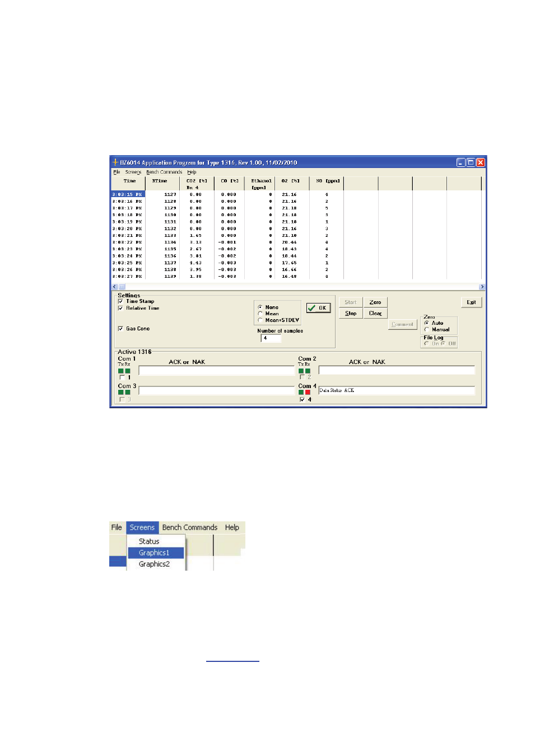
Task: Switch Zero mode to Manual
Action: coord(427,329)
